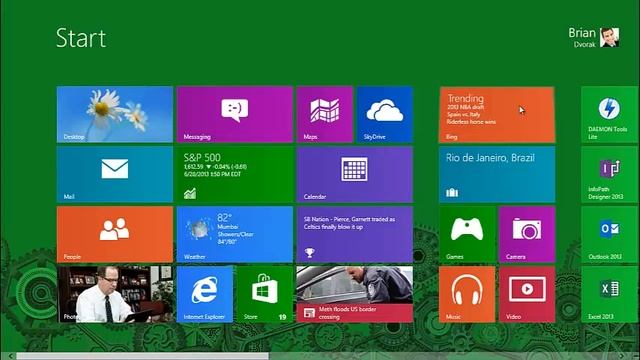This screenshot has width=640, height=360.
Task: Open the News tile about US border
Action: pos(355,294)
